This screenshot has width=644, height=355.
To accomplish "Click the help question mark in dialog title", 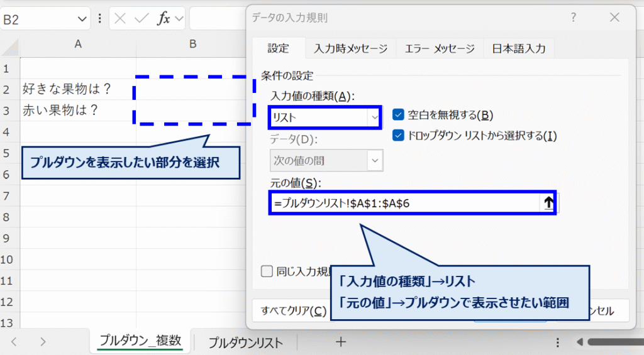I will pyautogui.click(x=573, y=18).
